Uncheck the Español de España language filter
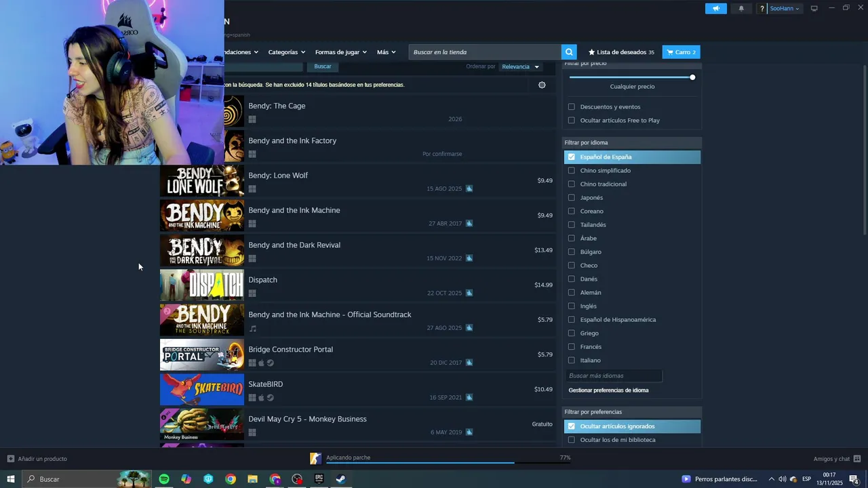The height and width of the screenshot is (488, 868). [x=571, y=157]
